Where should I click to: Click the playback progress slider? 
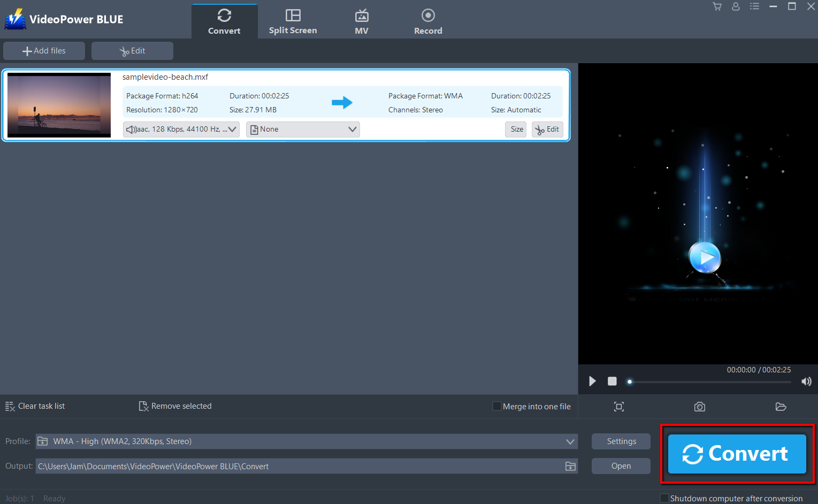710,381
